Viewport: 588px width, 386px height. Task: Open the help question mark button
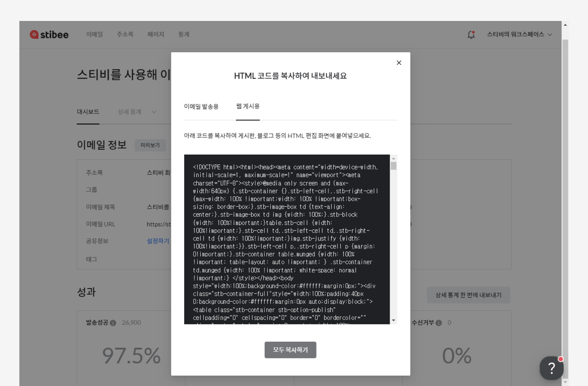[551, 368]
